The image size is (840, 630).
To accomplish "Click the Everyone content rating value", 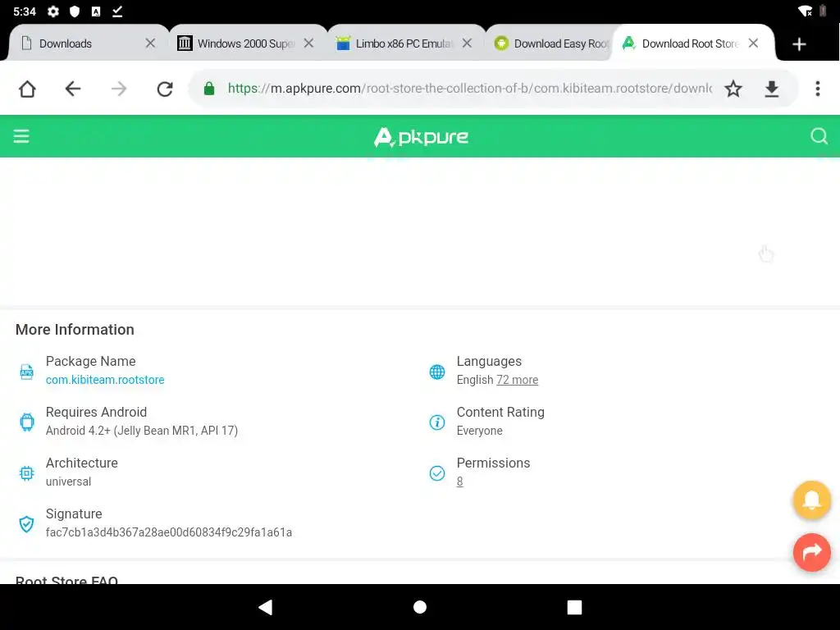I will coord(479,431).
